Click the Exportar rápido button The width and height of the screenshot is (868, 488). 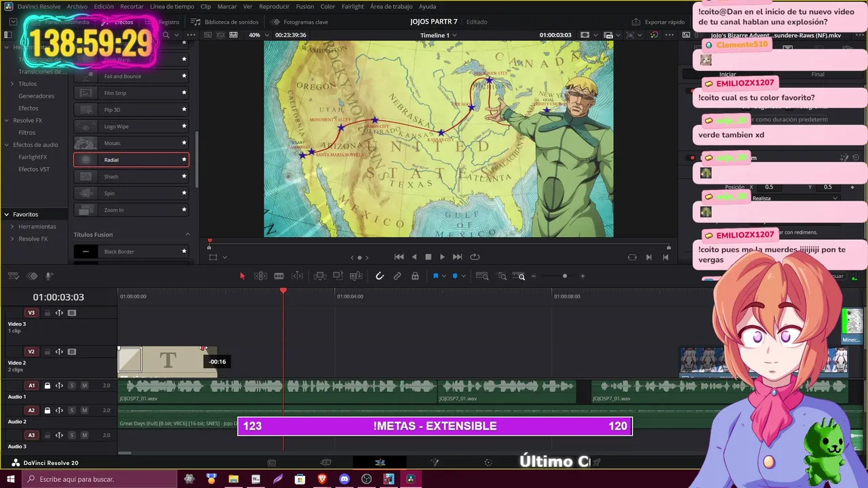point(658,22)
